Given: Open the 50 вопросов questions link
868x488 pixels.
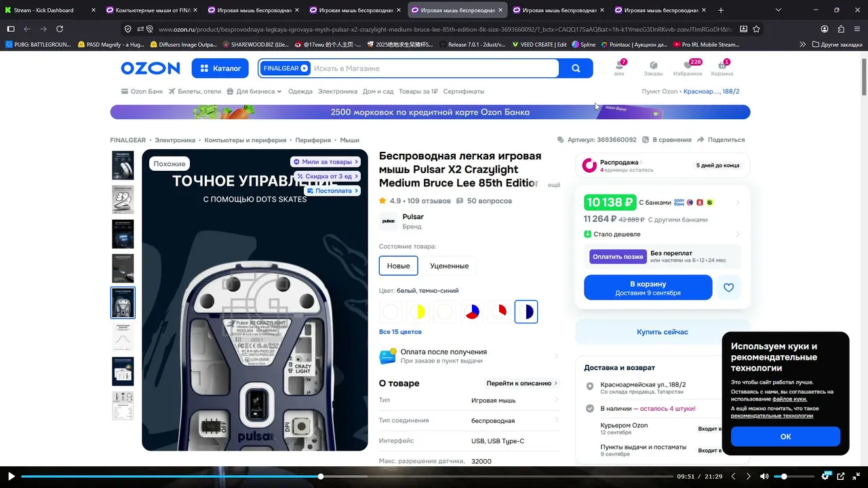Looking at the screenshot, I should [484, 201].
